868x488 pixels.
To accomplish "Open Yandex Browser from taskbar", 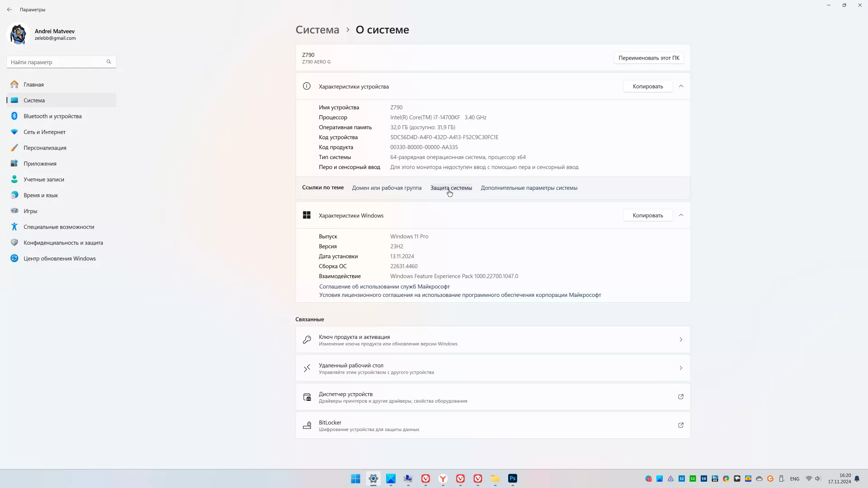I will pyautogui.click(x=443, y=479).
